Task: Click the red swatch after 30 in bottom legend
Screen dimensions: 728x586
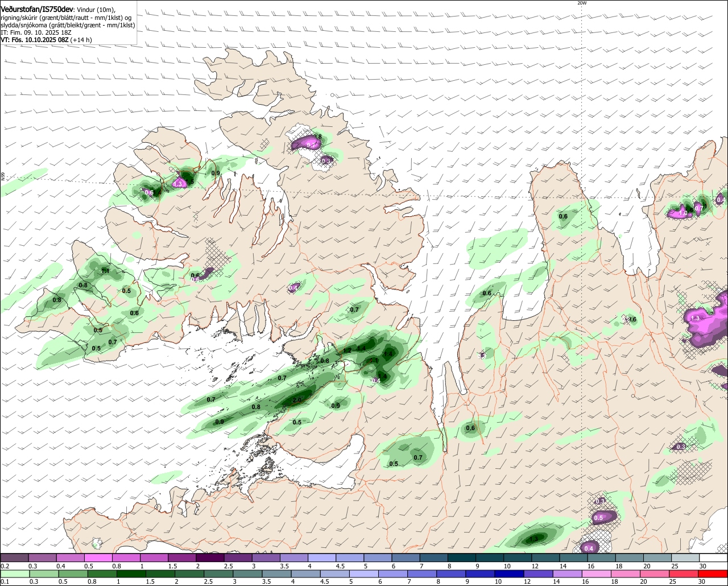Action: tap(714, 573)
